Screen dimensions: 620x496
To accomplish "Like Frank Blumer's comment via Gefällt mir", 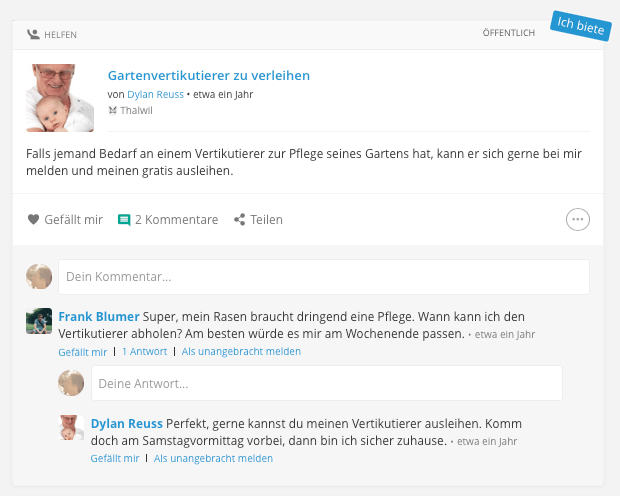I will (83, 352).
